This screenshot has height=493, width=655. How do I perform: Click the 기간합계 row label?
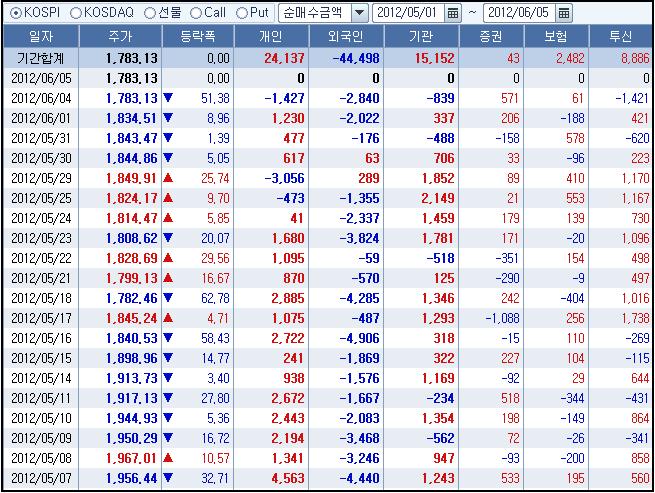pyautogui.click(x=41, y=58)
